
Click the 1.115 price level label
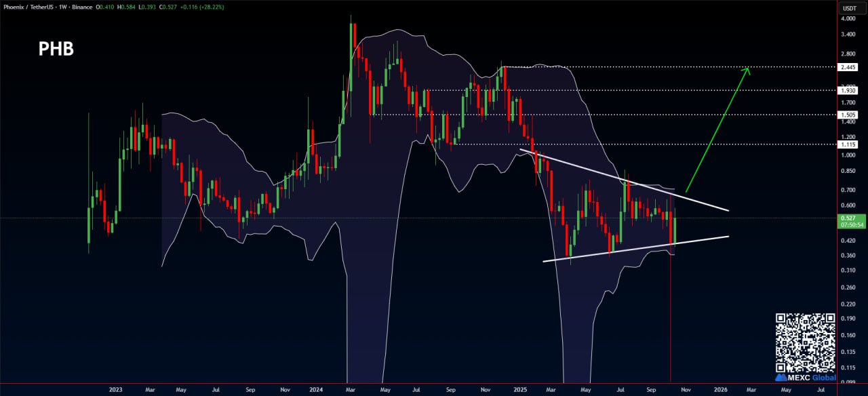(849, 144)
